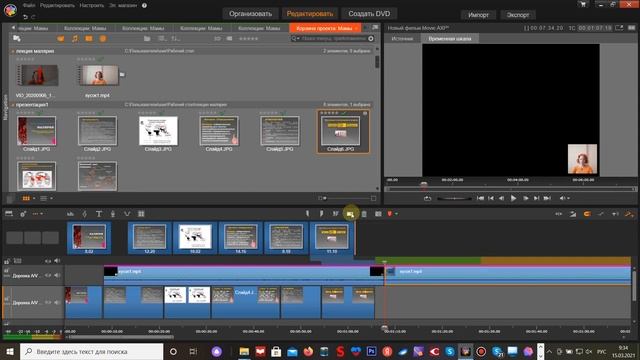This screenshot has height=360, width=640.
Task: Open the audio mixer bars icon
Action: click(70, 214)
